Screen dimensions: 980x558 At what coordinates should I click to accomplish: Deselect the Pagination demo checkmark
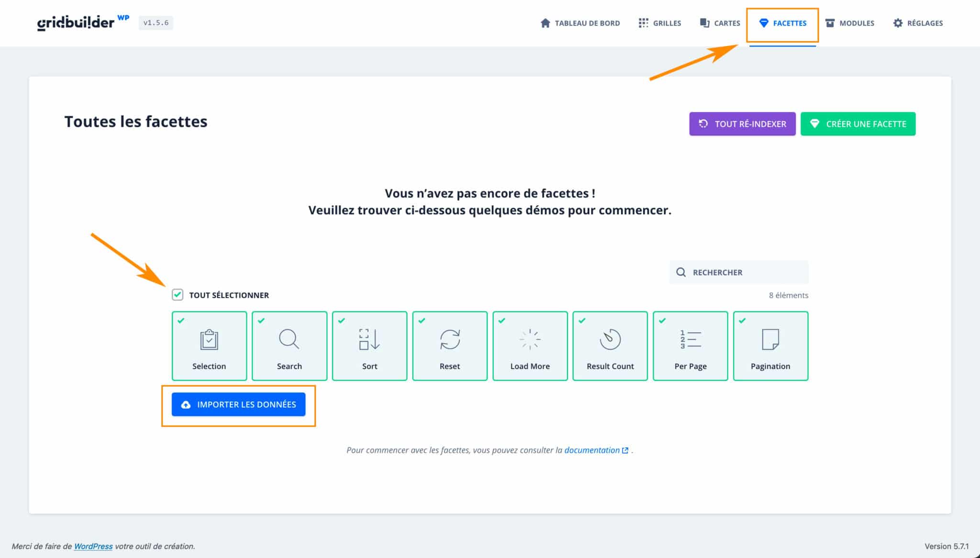click(742, 321)
